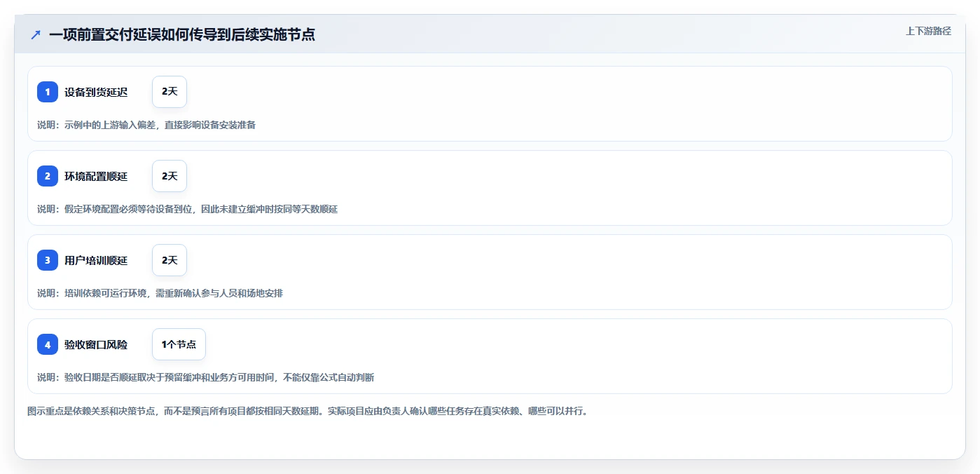The height and width of the screenshot is (474, 980).
Task: Select the 验收窗口风险 step name
Action: [x=96, y=344]
